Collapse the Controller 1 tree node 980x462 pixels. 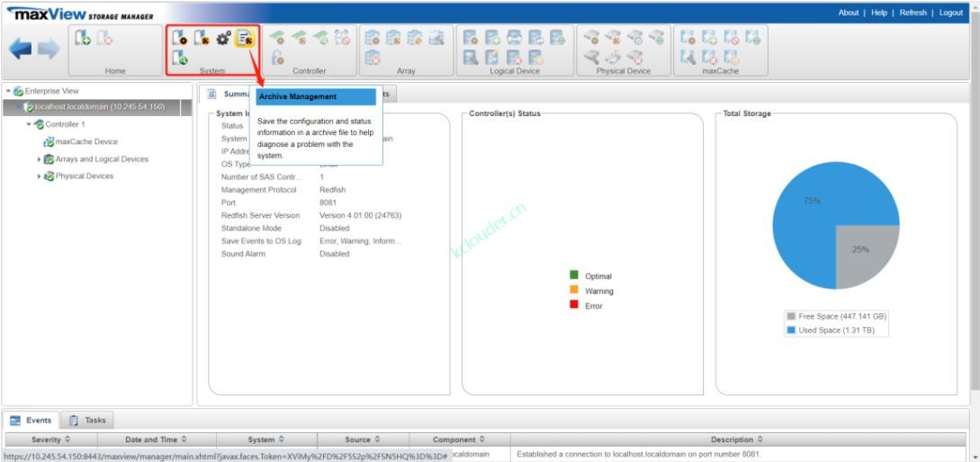29,124
